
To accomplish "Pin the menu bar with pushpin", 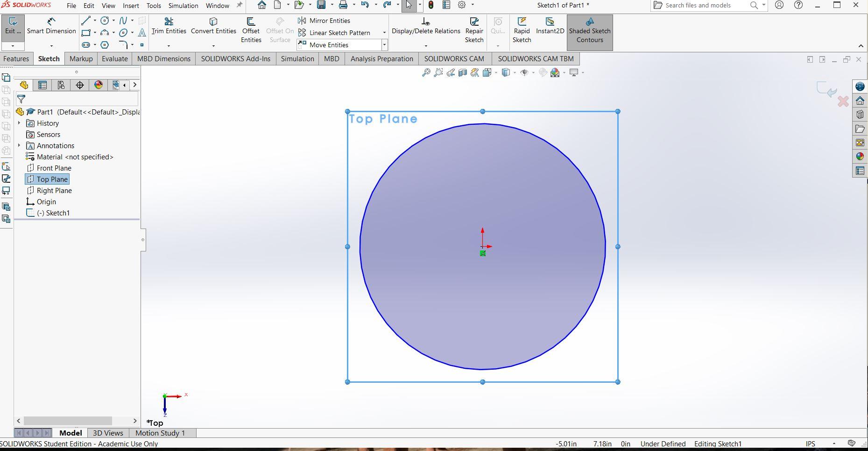I will (x=240, y=5).
